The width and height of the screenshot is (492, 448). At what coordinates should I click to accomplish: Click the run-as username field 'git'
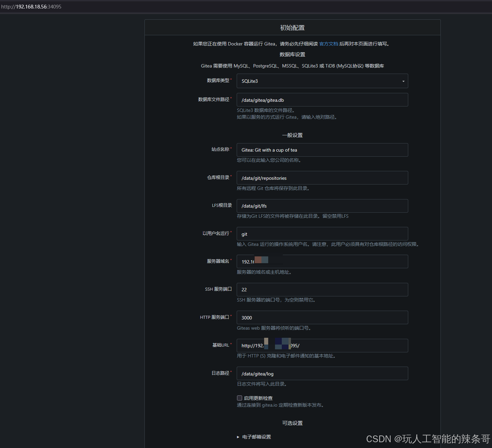(x=322, y=234)
